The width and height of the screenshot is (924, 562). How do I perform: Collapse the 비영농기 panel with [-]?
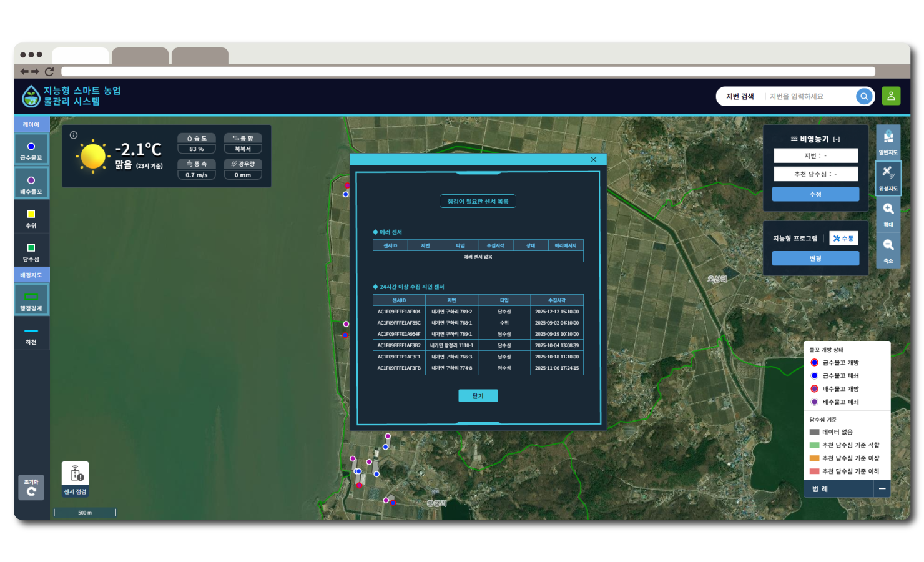[836, 139]
